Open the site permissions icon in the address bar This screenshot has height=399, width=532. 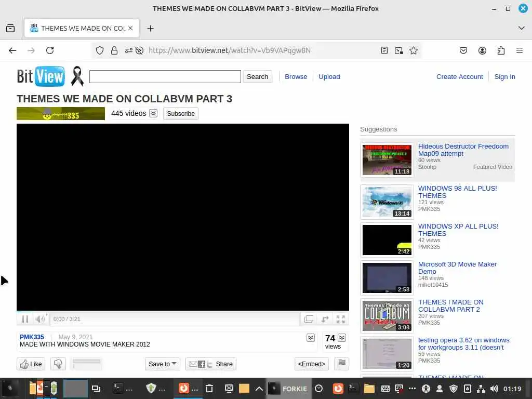tap(129, 50)
